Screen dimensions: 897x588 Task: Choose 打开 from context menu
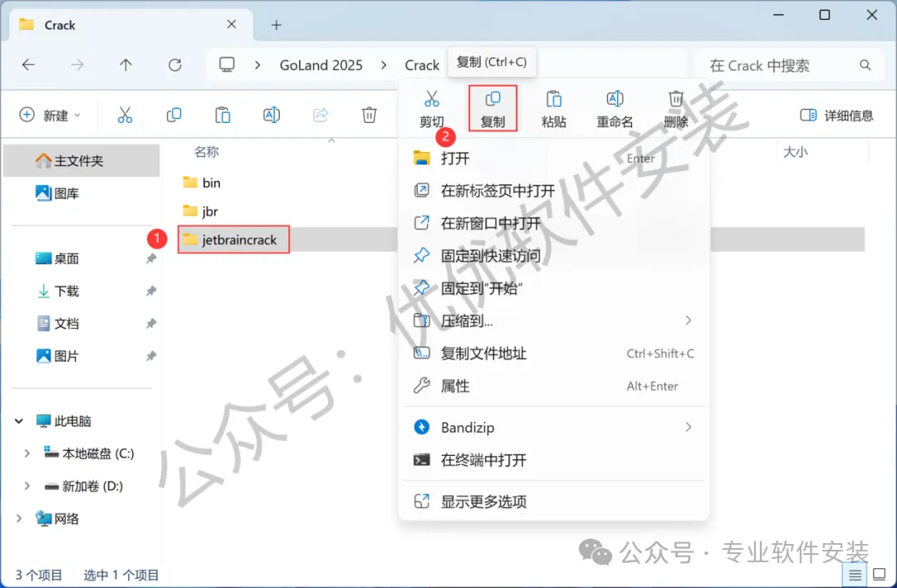pyautogui.click(x=554, y=159)
